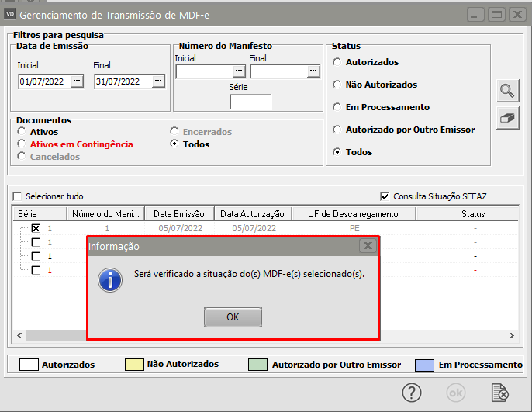Click the VD application icon in title bar
The height and width of the screenshot is (412, 532).
10,14
